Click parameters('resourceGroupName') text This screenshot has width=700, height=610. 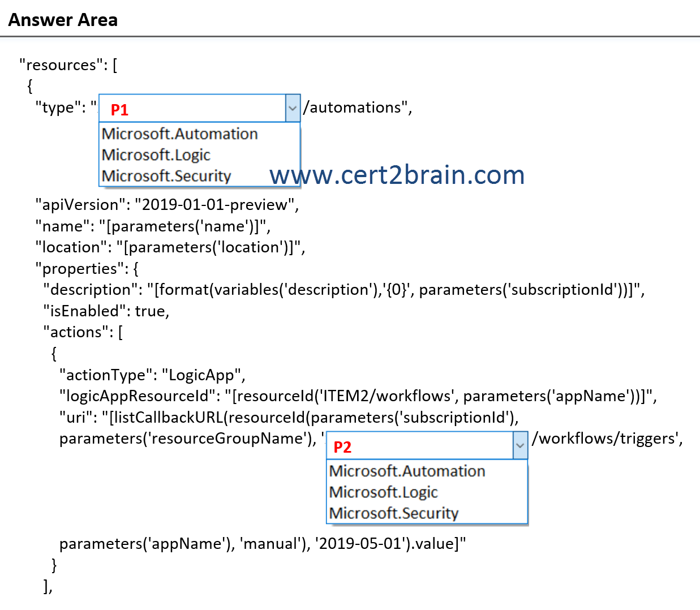(x=186, y=439)
